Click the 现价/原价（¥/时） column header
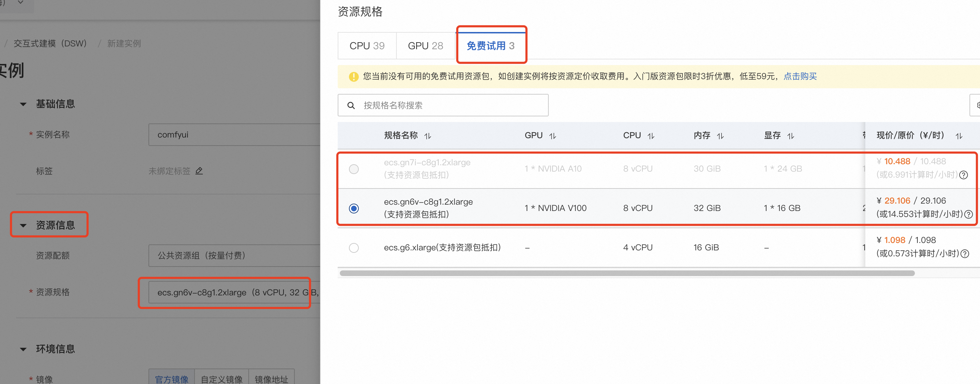The width and height of the screenshot is (980, 384). tap(910, 135)
